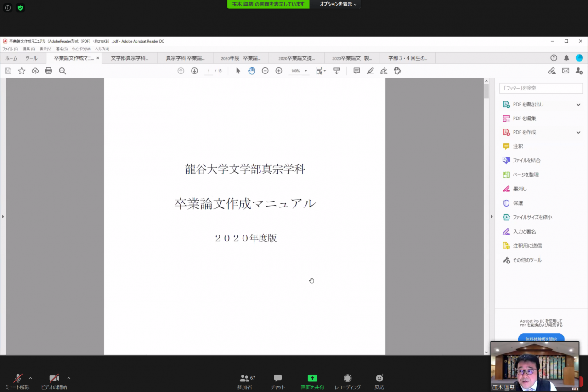Click the print icon in Acrobat toolbar
This screenshot has height=392, width=588.
click(49, 71)
